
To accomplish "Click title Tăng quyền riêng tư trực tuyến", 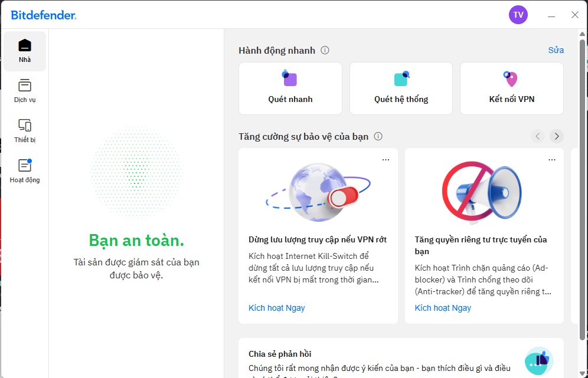I will click(x=481, y=245).
